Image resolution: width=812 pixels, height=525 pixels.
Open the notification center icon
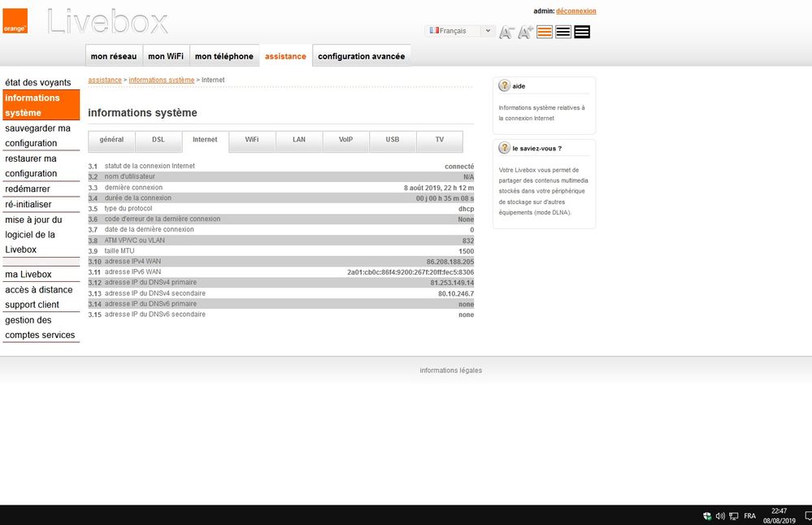click(808, 516)
